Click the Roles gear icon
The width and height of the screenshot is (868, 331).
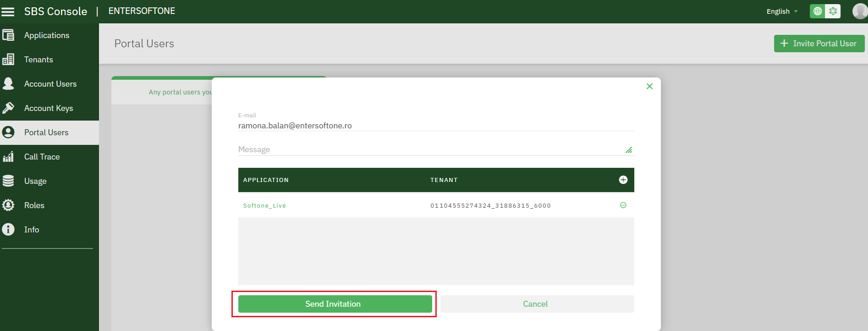click(8, 205)
